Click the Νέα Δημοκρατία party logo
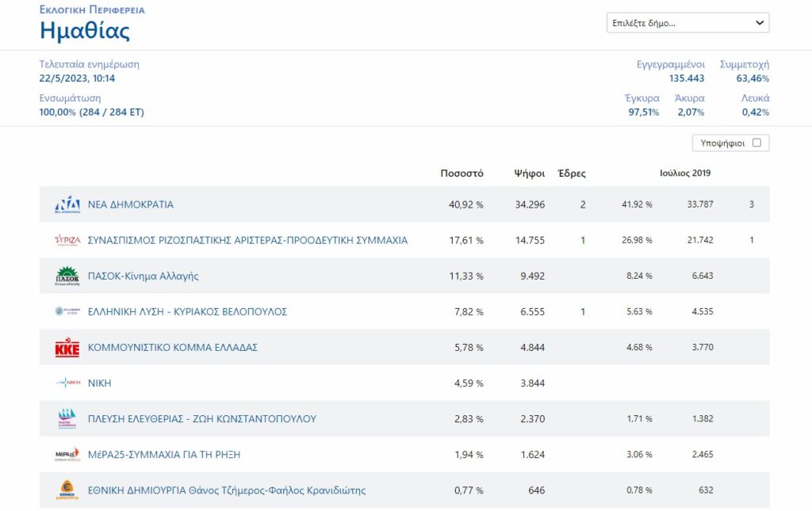 pyautogui.click(x=67, y=204)
